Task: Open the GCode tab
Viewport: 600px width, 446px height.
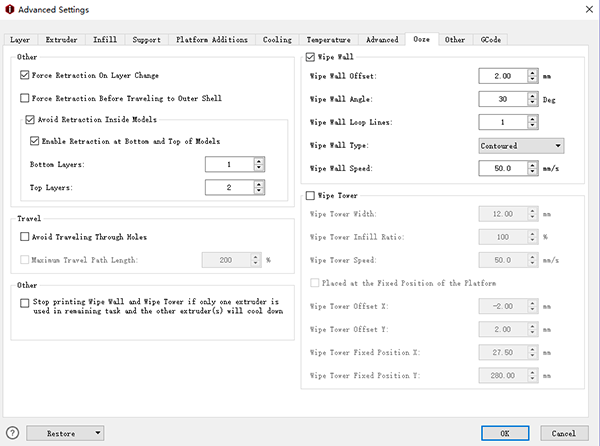Action: coord(490,39)
